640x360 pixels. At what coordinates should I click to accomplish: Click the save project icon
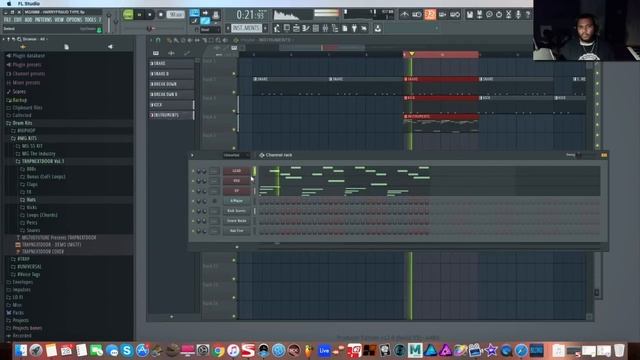(470, 15)
